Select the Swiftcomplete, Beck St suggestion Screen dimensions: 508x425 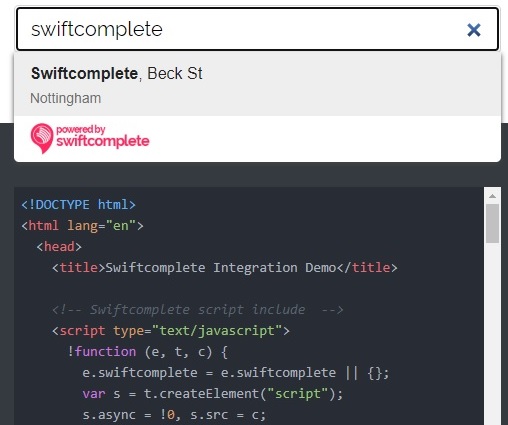(257, 84)
